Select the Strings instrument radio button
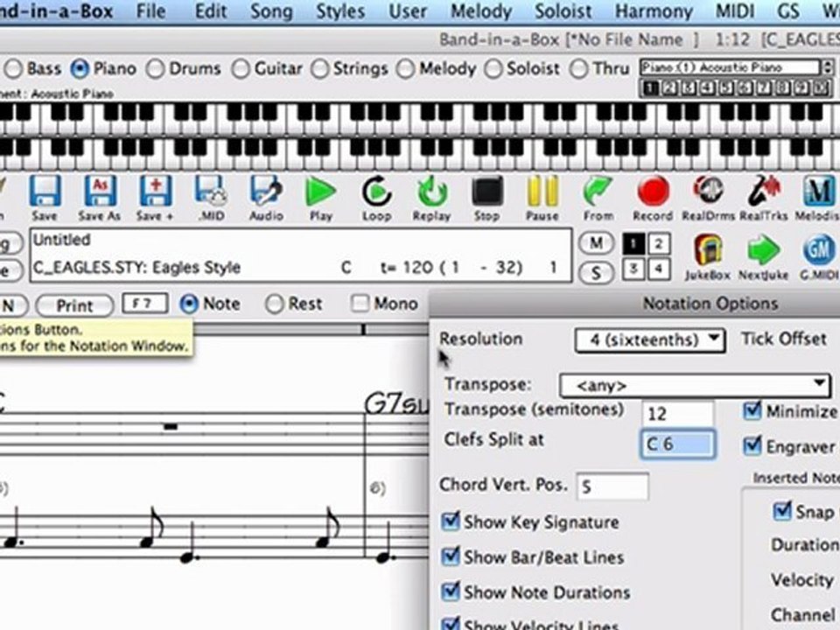Viewport: 840px width, 630px height. [319, 69]
